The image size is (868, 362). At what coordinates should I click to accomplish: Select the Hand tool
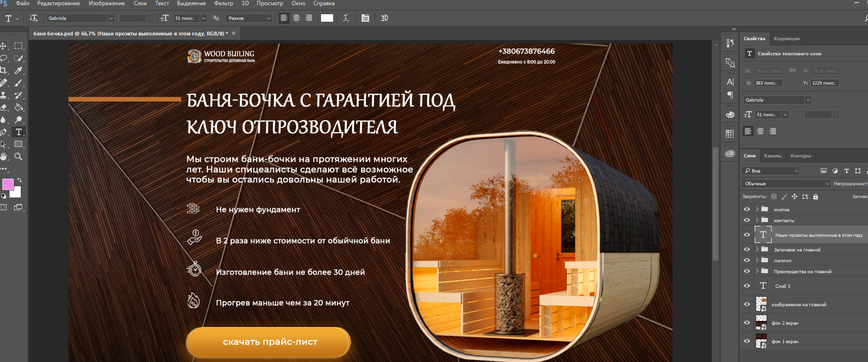click(3, 156)
